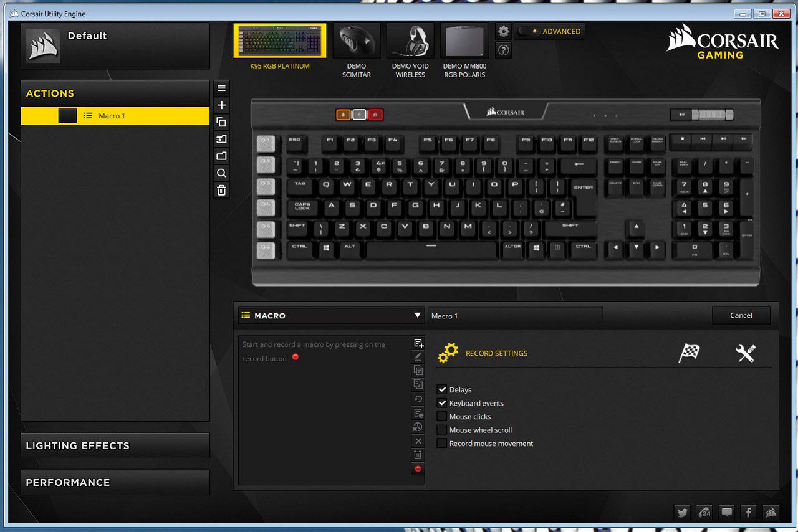Open the Facebook link icon

748,513
